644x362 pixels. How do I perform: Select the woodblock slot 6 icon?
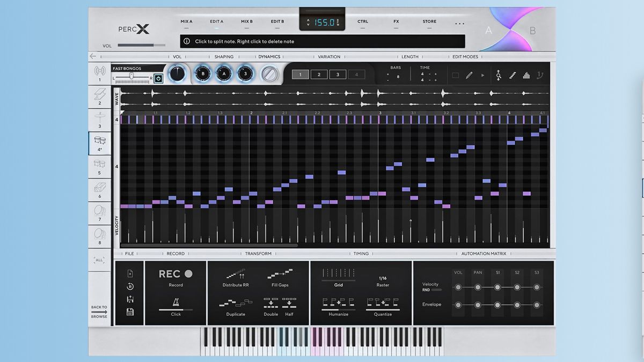[x=99, y=187]
